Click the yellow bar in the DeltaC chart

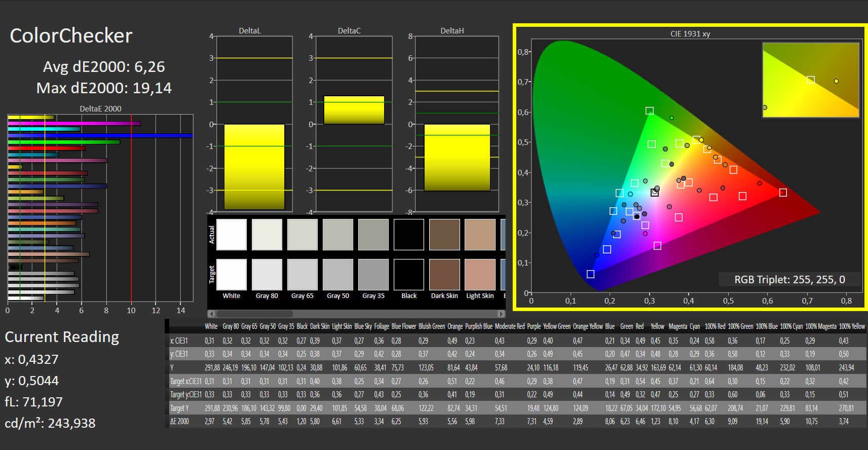(354, 110)
